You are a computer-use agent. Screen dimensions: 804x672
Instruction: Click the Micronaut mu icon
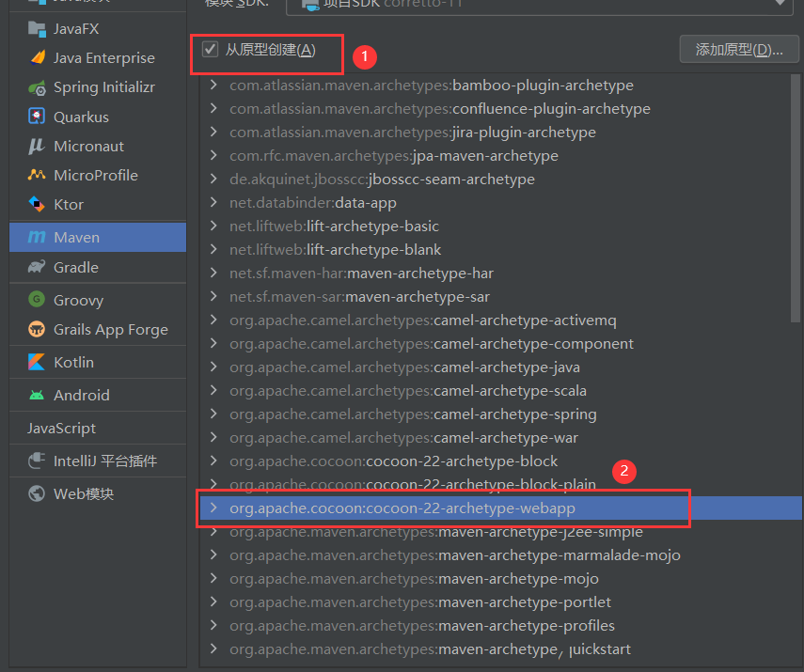pyautogui.click(x=37, y=146)
